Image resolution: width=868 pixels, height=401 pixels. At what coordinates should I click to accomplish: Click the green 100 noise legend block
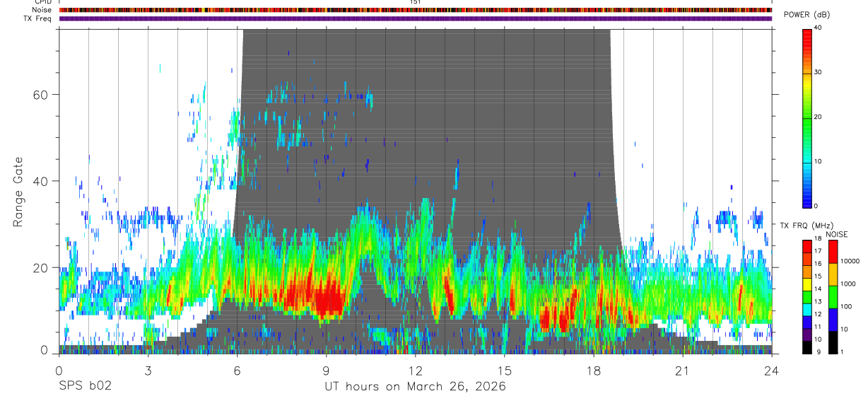pyautogui.click(x=833, y=296)
